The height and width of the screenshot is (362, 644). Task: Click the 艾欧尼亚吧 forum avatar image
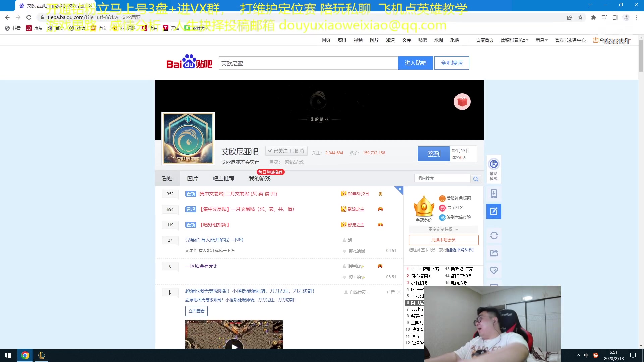click(188, 138)
